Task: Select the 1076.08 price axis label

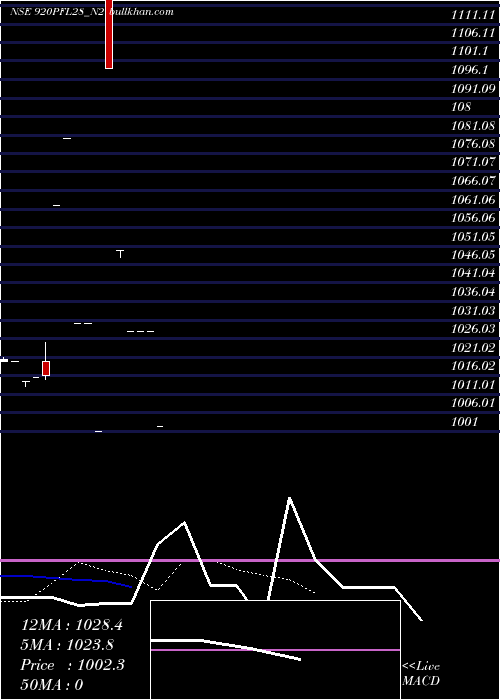Action: [x=473, y=144]
